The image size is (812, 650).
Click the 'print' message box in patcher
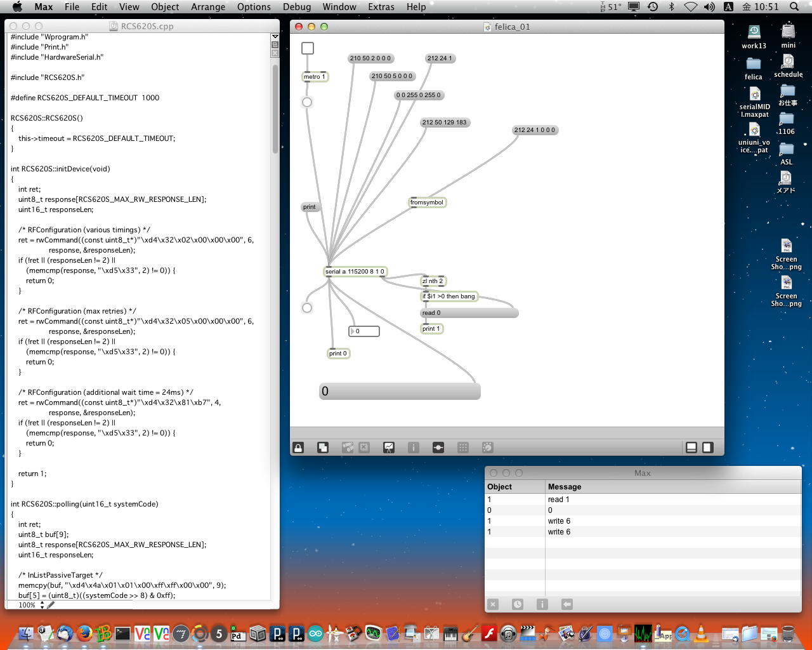pyautogui.click(x=310, y=207)
